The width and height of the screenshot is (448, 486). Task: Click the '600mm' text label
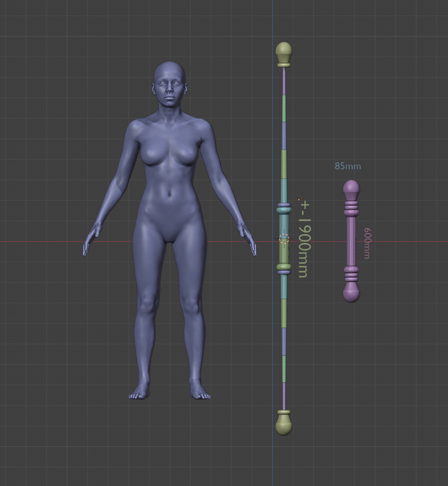click(x=367, y=243)
